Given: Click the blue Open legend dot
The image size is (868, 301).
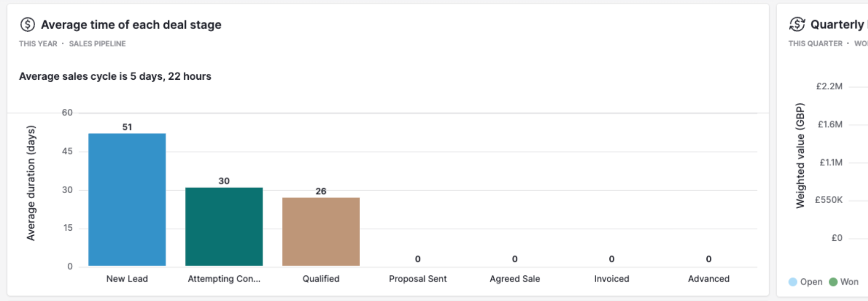Looking at the screenshot, I should coord(793,282).
